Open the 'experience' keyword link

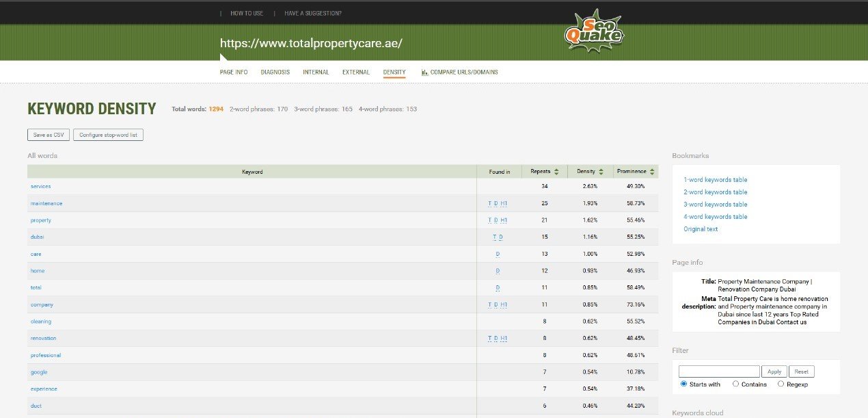(44, 389)
